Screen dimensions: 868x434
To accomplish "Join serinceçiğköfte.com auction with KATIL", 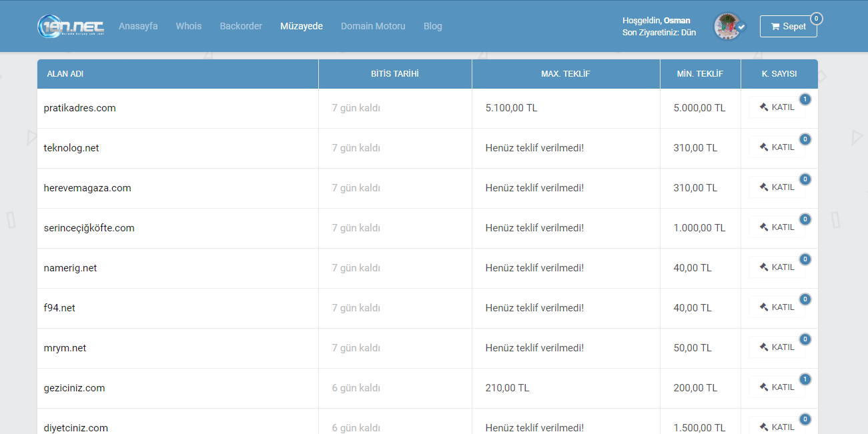I will 777,227.
